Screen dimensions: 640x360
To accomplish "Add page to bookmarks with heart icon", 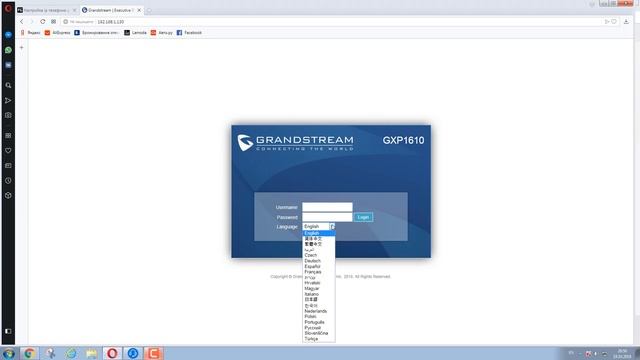I will click(x=614, y=22).
